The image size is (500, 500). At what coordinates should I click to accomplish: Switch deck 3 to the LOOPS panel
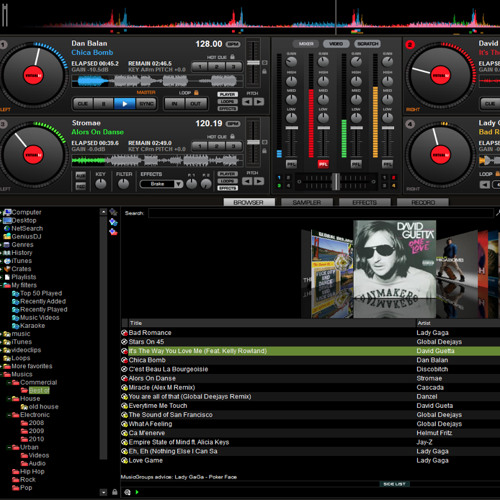tap(227, 181)
